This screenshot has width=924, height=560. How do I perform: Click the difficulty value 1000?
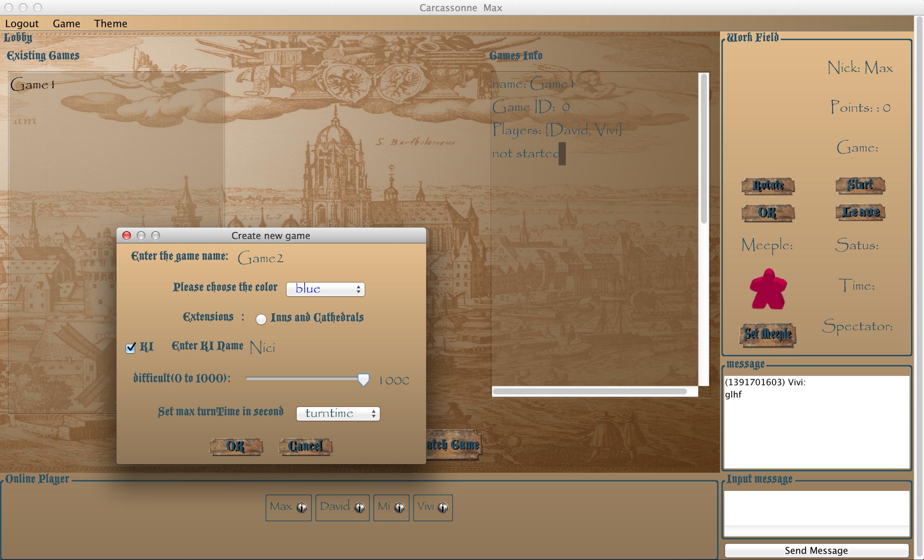394,381
